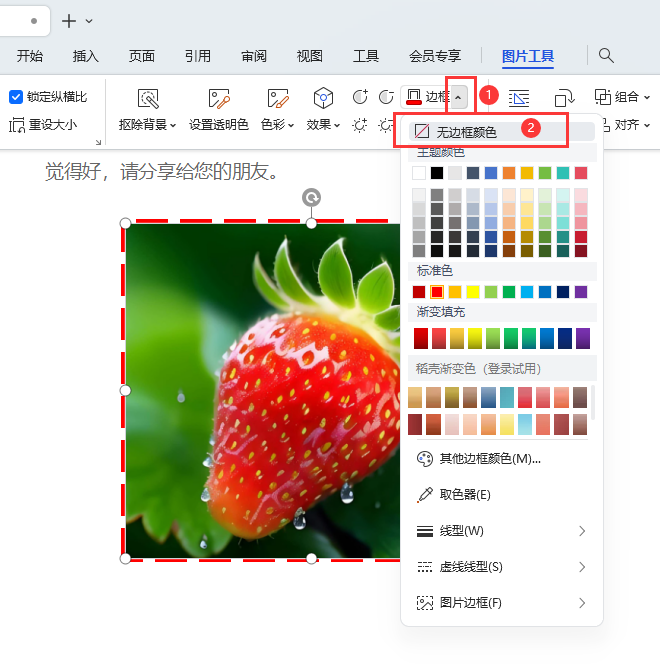The height and width of the screenshot is (664, 660).
Task: Select the 设置透明色 tool
Action: click(x=218, y=109)
